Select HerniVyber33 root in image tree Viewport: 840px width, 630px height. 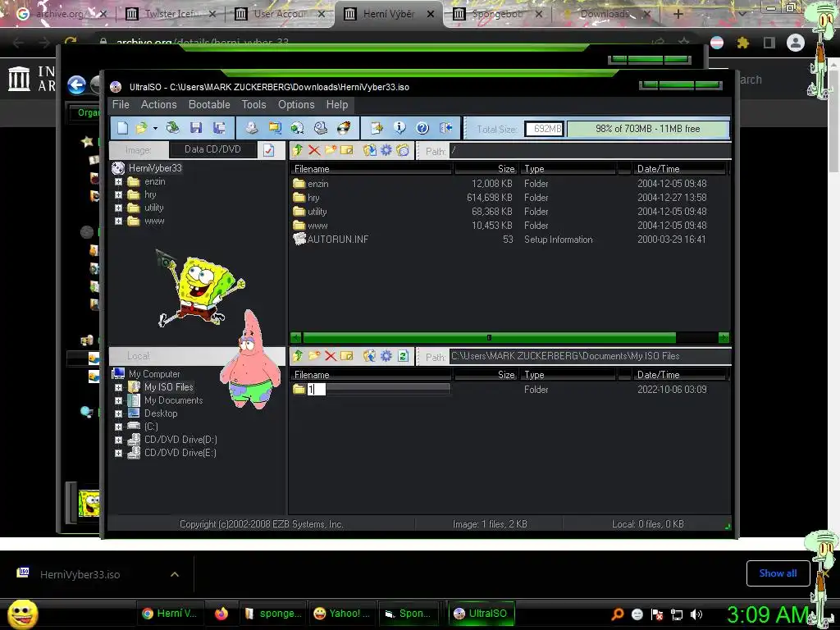pyautogui.click(x=155, y=168)
